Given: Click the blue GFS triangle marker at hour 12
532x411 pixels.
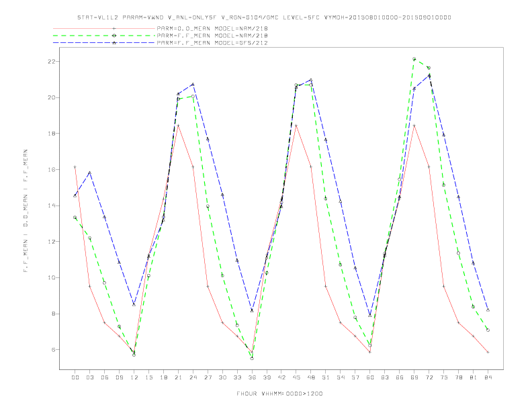Looking at the screenshot, I should click(134, 304).
